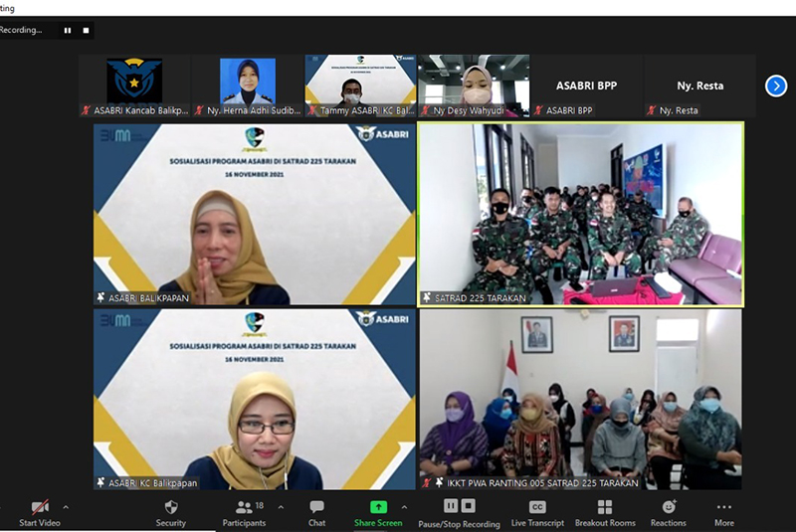Expand the caret next to Participants

(281, 506)
